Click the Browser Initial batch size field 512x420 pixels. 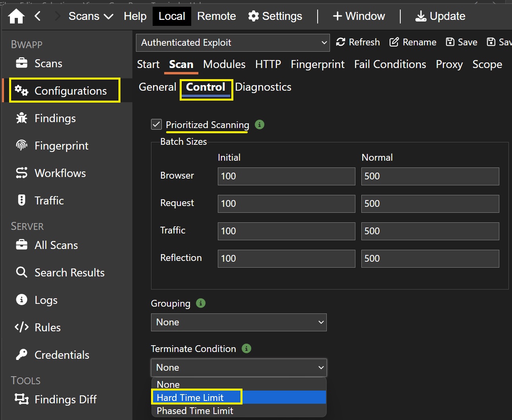pyautogui.click(x=286, y=176)
